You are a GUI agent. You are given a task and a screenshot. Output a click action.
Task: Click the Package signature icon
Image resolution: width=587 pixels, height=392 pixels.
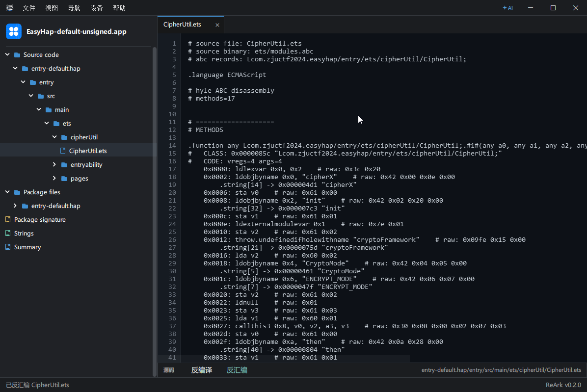point(8,220)
